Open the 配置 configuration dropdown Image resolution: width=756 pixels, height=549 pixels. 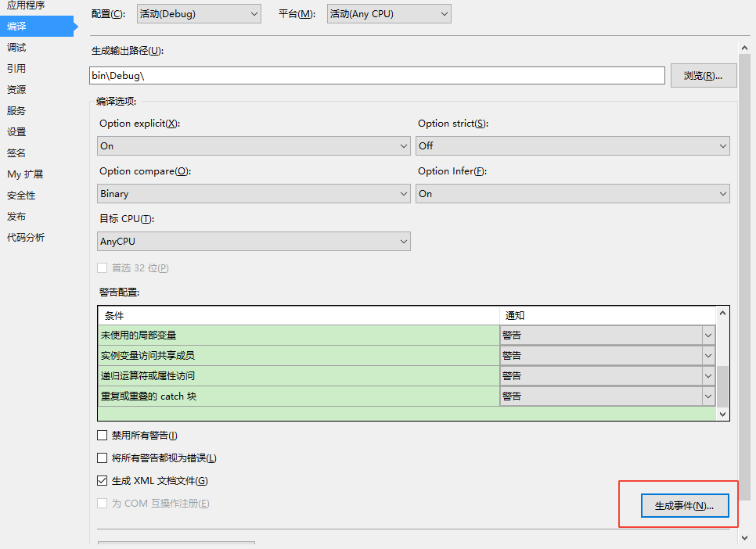[198, 13]
